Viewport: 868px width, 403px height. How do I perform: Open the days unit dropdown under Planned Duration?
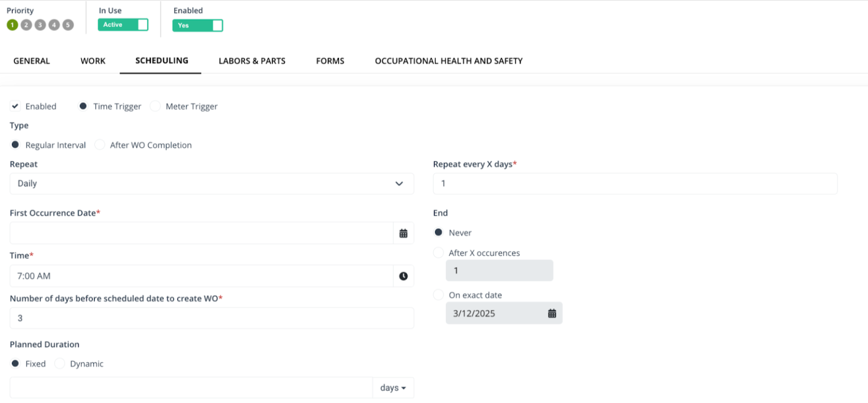[x=393, y=388]
